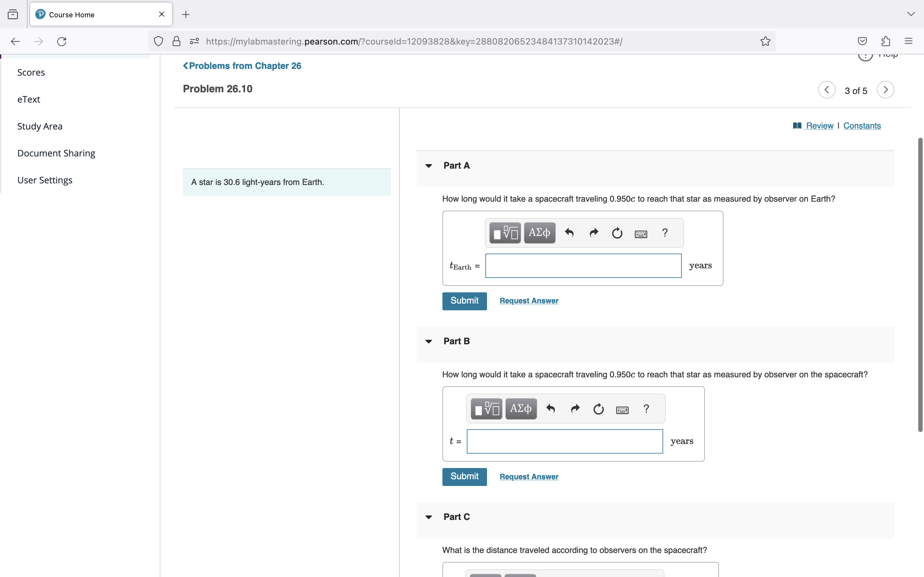Undo in the Part A equation editor
The image size is (924, 577).
click(569, 232)
